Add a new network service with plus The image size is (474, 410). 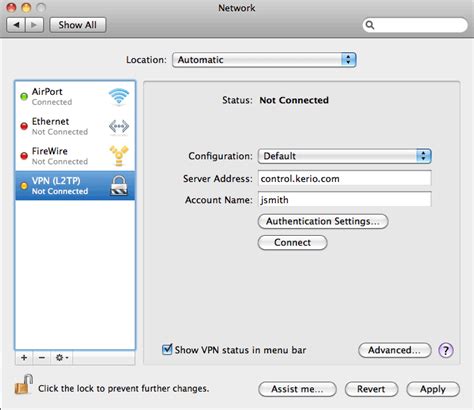[x=24, y=358]
